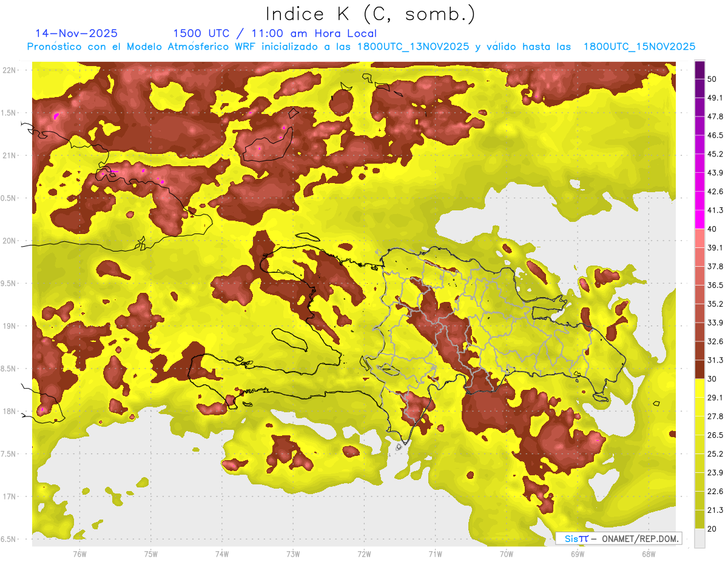The image size is (728, 562).
Task: Click the '37.8' colorbar value
Action: (715, 266)
